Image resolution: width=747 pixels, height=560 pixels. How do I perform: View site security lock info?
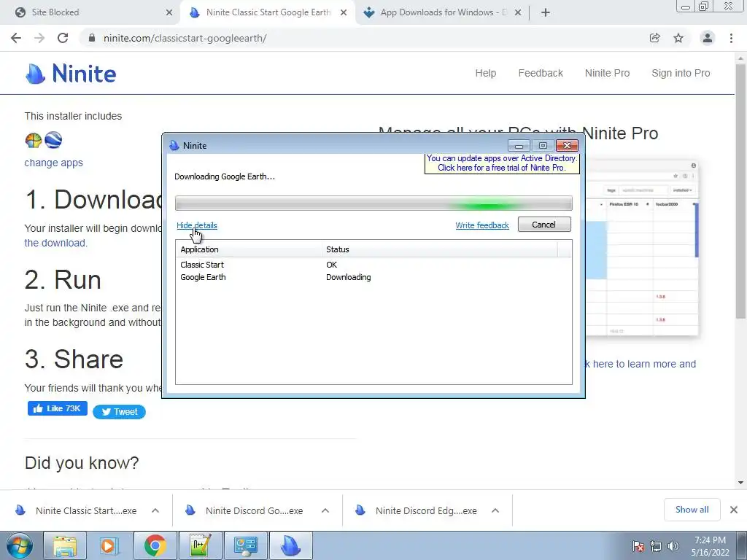coord(92,38)
